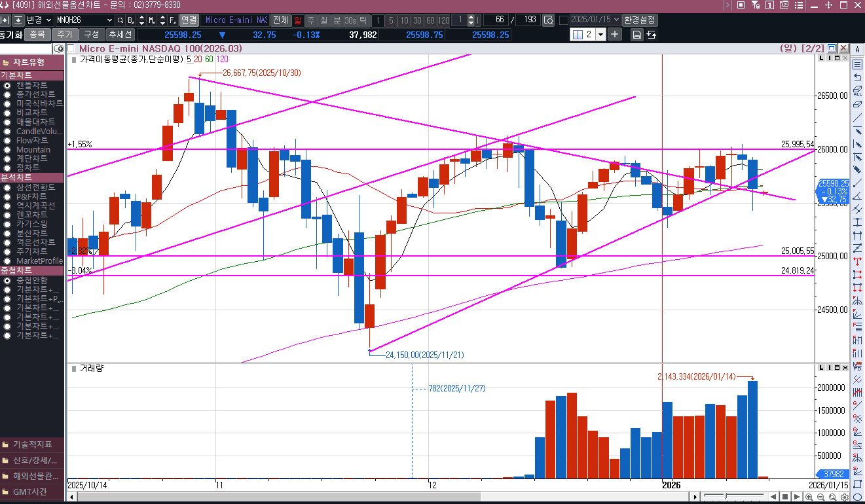Image resolution: width=865 pixels, height=504 pixels.
Task: Open the 2026/01/15 date dropdown
Action: pos(616,20)
